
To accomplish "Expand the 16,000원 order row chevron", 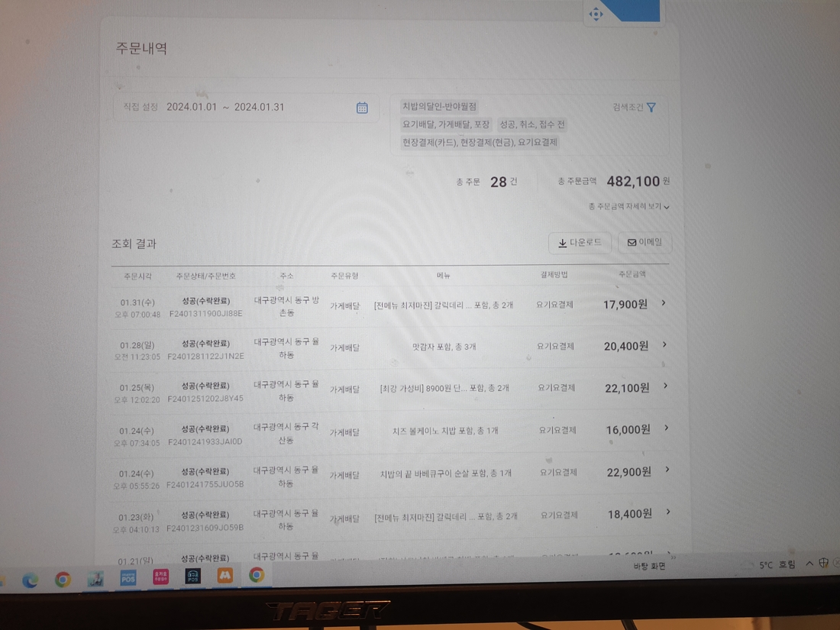I will 666,428.
